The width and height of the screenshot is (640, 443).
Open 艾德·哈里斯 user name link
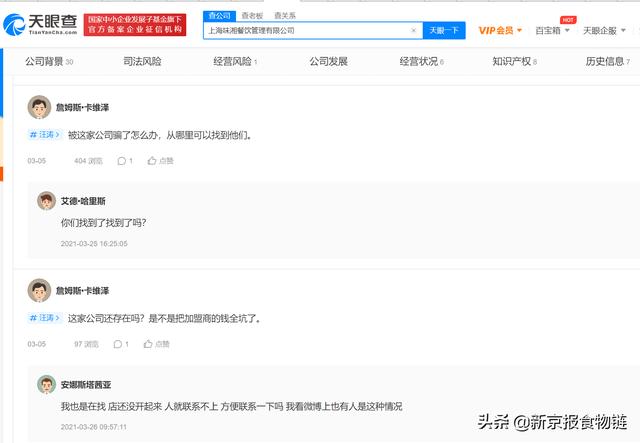pos(83,201)
